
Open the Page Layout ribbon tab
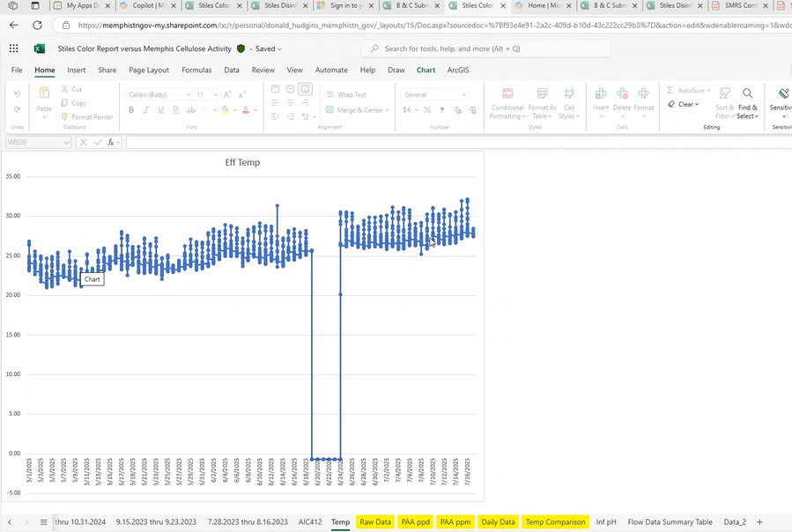[149, 70]
